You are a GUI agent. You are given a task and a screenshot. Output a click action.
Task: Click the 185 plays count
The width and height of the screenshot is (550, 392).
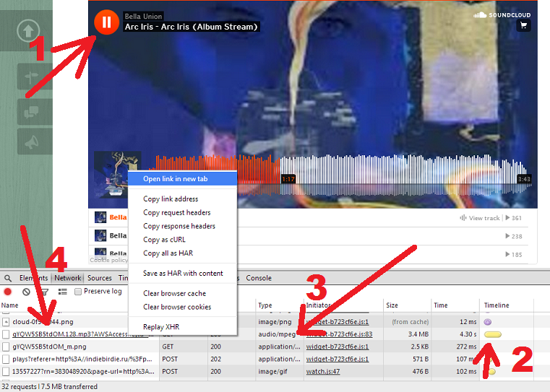514,254
